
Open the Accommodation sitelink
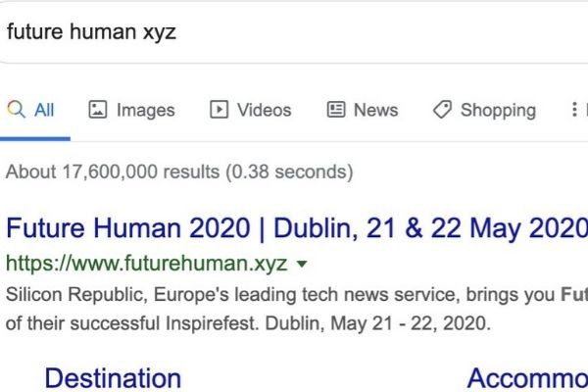[x=527, y=378]
